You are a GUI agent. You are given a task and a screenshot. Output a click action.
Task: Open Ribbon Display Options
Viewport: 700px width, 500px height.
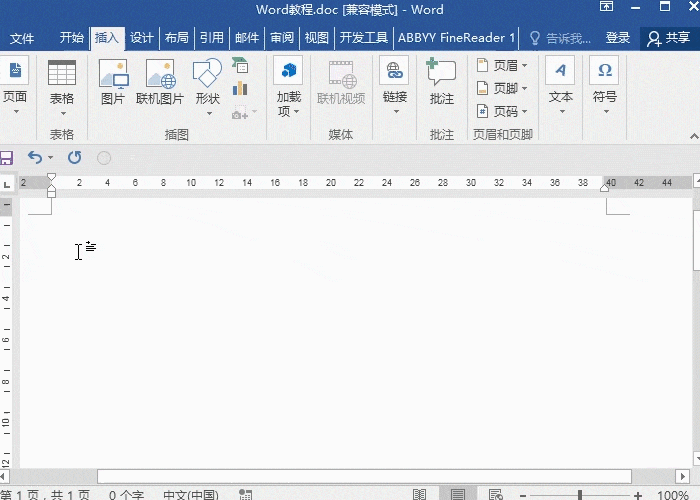606,6
